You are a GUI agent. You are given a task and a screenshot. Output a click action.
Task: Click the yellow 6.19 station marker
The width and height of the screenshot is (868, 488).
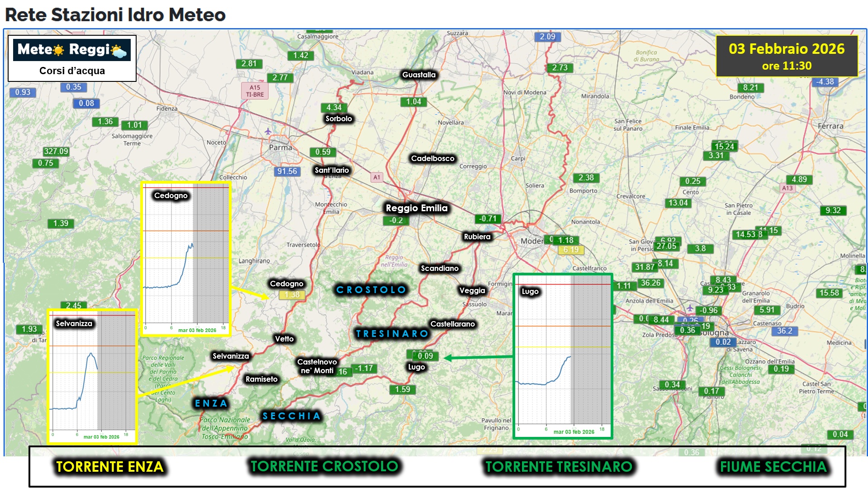click(x=571, y=250)
